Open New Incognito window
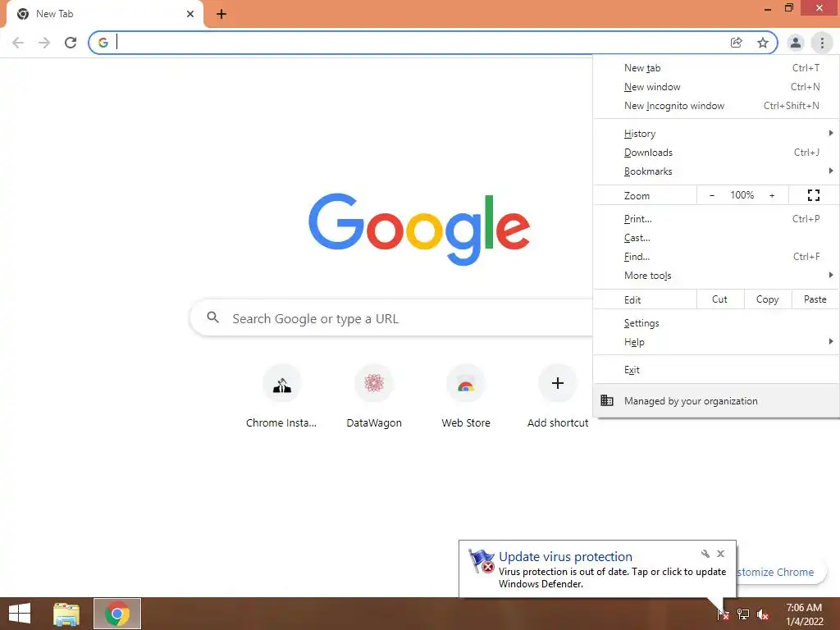This screenshot has height=630, width=840. [716, 106]
